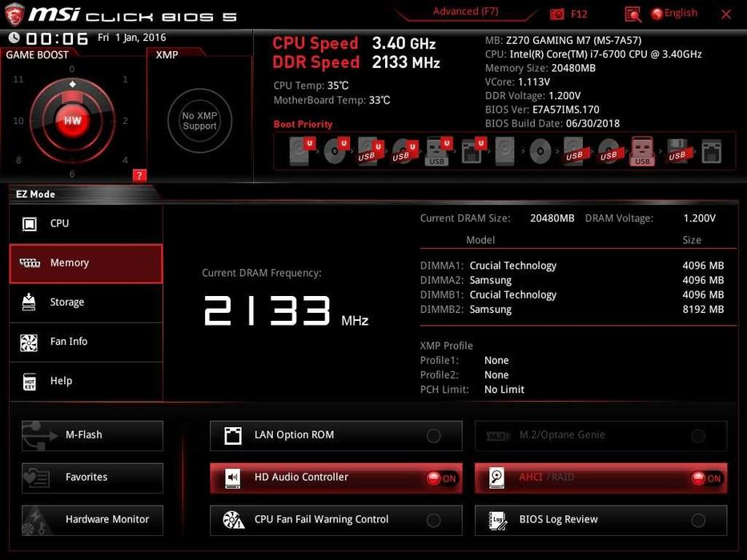
Task: Select the UEFI hard disk boot device icon
Action: (x=302, y=151)
